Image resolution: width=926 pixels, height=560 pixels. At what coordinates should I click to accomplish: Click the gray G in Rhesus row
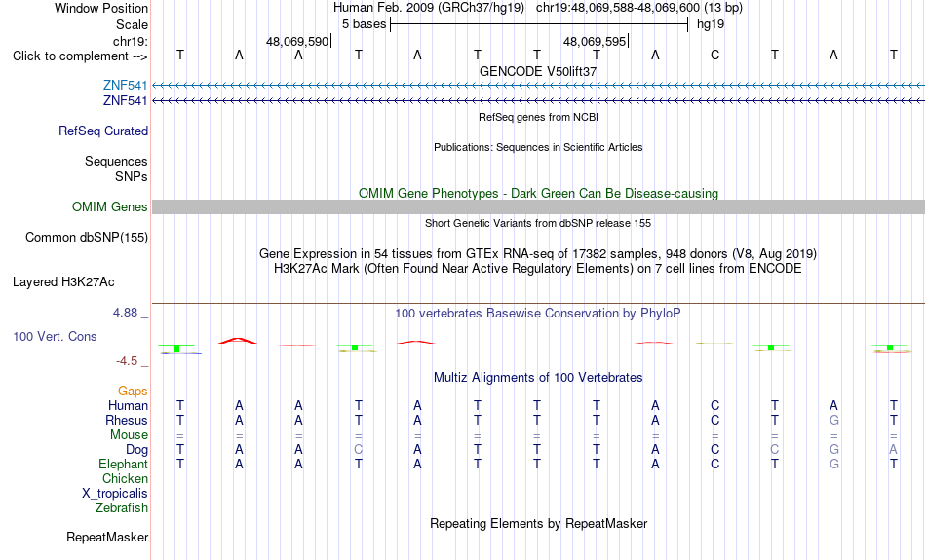pyautogui.click(x=833, y=420)
